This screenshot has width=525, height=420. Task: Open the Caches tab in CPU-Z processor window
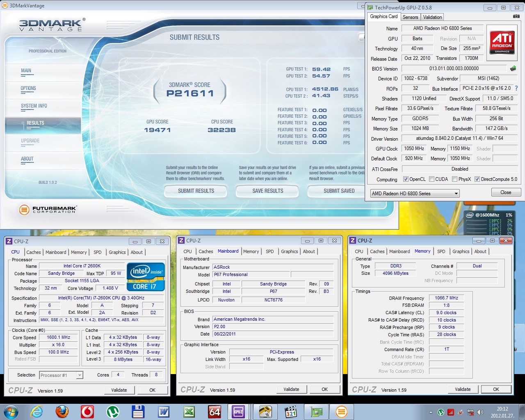(34, 252)
